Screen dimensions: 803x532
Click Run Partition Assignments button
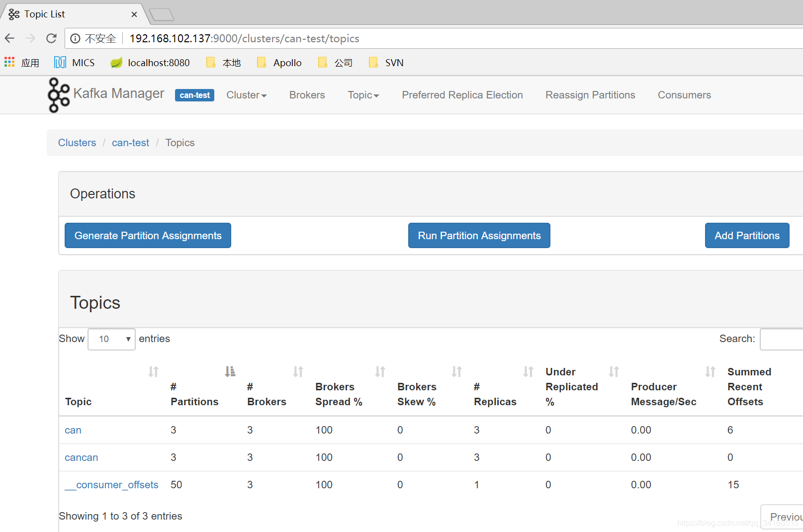(479, 236)
